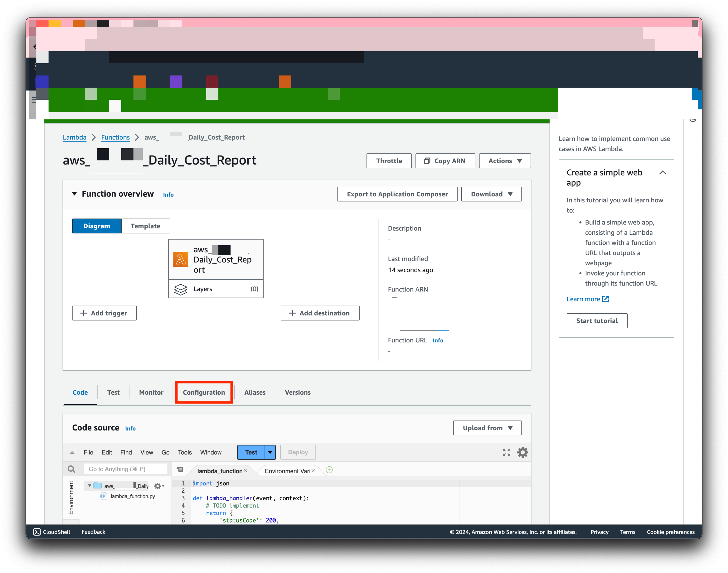728x573 pixels.
Task: Click the Layers stack icon
Action: (x=181, y=289)
